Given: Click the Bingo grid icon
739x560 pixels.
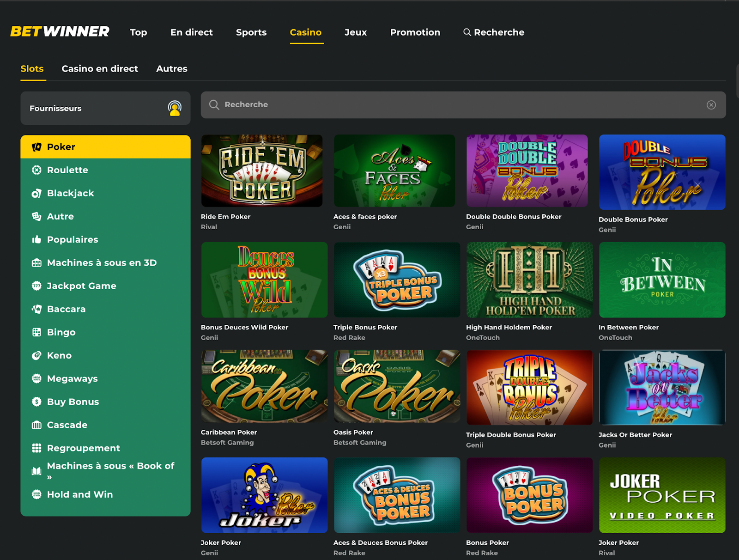Looking at the screenshot, I should pos(36,332).
